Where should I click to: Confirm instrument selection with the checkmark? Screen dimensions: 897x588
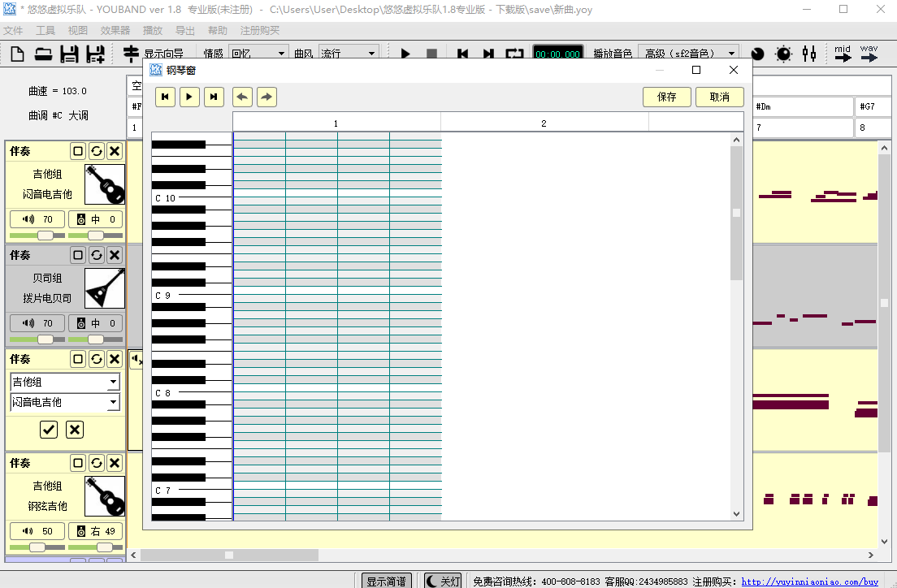49,430
